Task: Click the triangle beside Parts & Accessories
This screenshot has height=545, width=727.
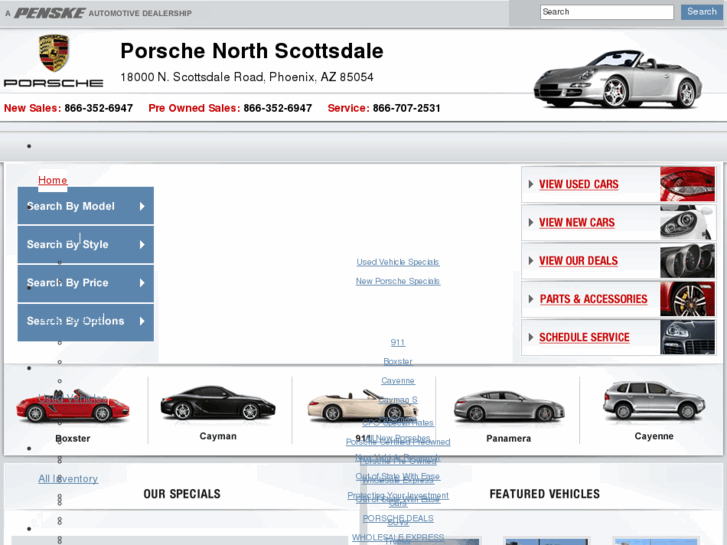Action: coord(531,299)
